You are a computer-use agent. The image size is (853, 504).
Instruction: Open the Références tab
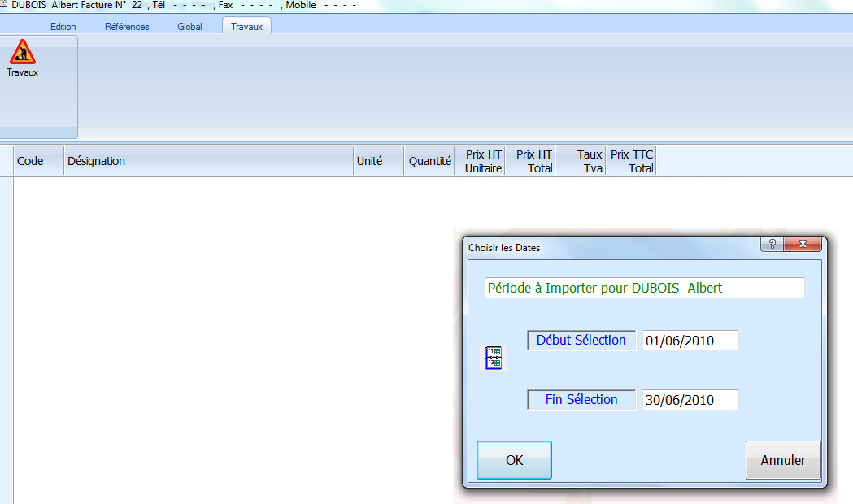click(x=127, y=27)
